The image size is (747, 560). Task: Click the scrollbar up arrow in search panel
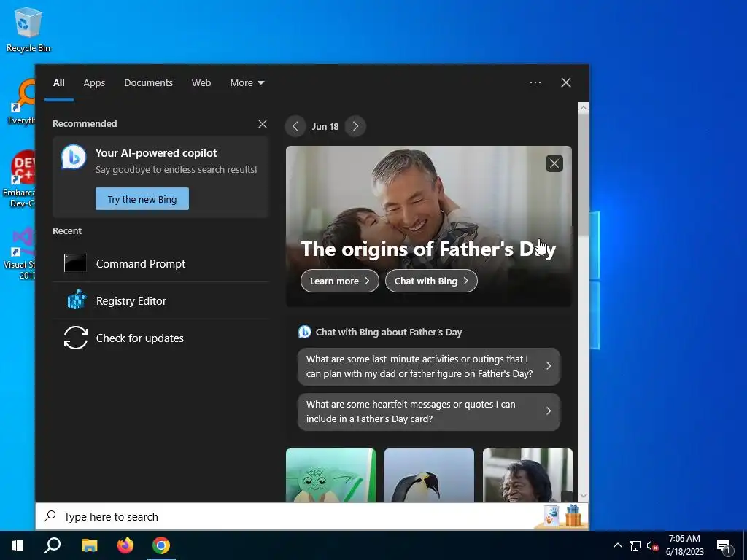tap(583, 108)
